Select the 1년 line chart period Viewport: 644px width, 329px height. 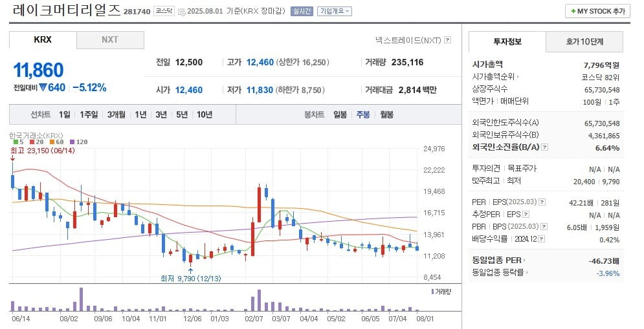(140, 114)
